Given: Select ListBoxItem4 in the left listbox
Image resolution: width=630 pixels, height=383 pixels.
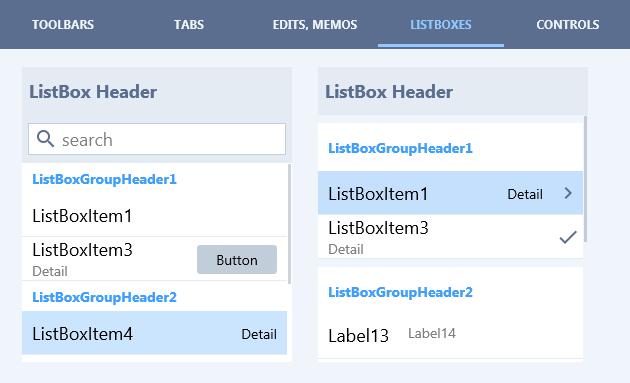Looking at the screenshot, I should (x=155, y=333).
